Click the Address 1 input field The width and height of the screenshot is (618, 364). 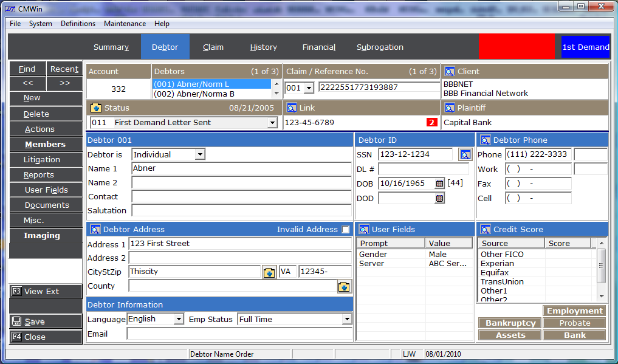239,244
